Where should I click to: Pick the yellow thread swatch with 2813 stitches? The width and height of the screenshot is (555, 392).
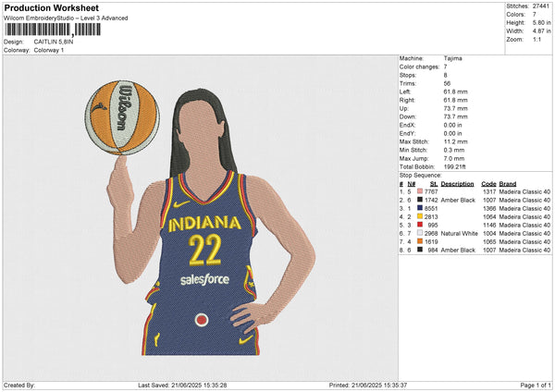[x=420, y=216]
